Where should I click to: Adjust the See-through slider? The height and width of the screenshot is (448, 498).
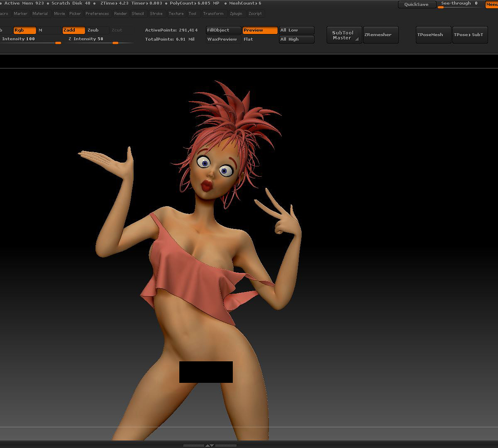pos(460,5)
